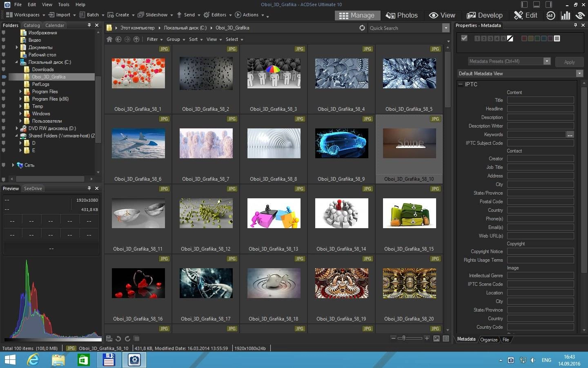This screenshot has width=588, height=368.
Task: Expand the Сеть network node
Action: pos(13,165)
